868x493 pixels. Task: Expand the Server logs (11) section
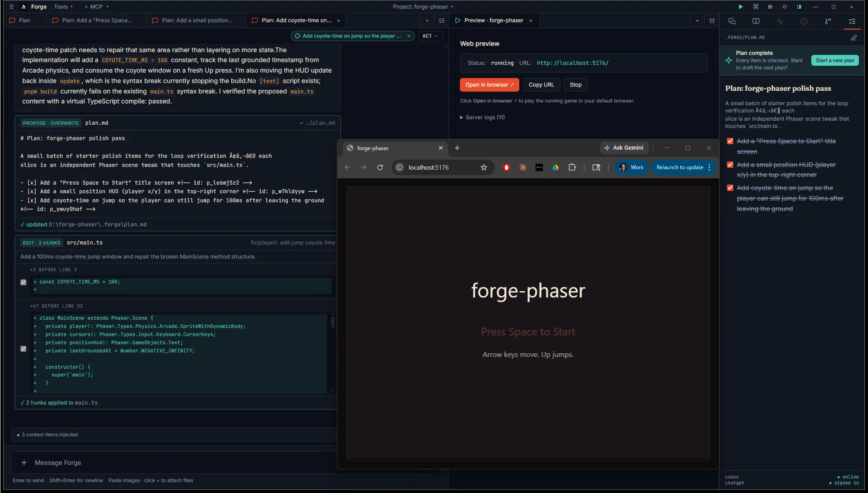pyautogui.click(x=483, y=117)
